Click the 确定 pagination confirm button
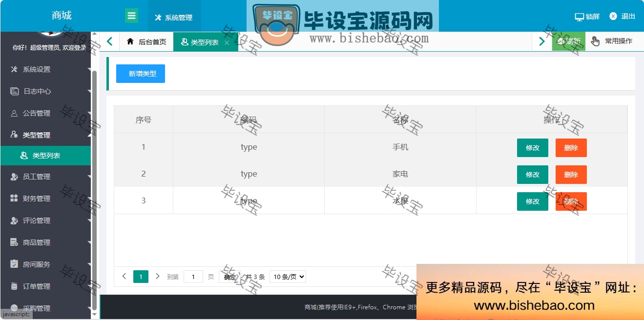Image resolution: width=644 pixels, height=320 pixels. 230,277
